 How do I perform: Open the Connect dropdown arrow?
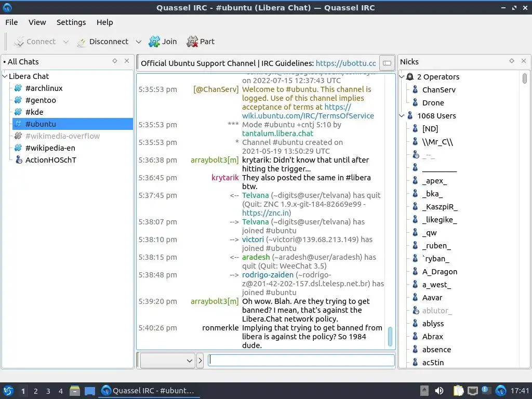tap(66, 42)
